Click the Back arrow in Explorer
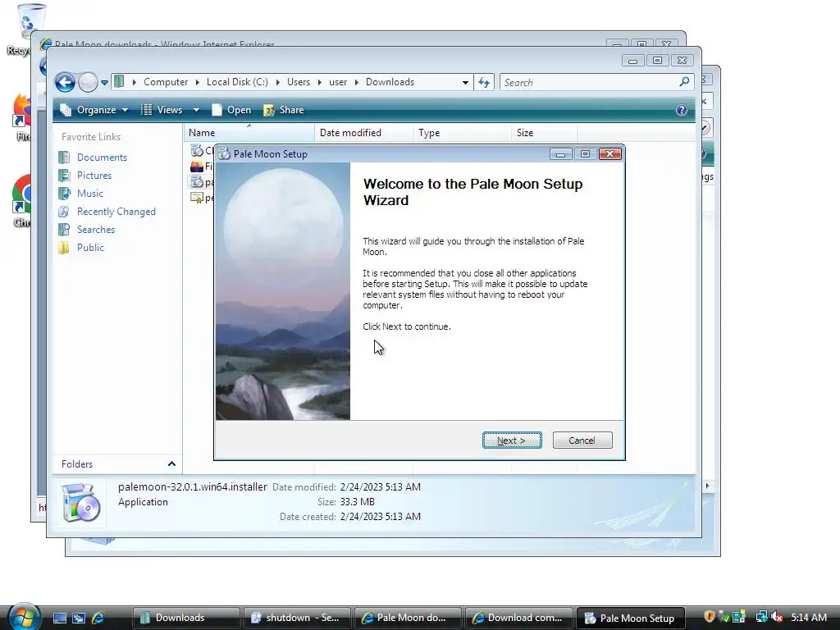 (x=65, y=83)
